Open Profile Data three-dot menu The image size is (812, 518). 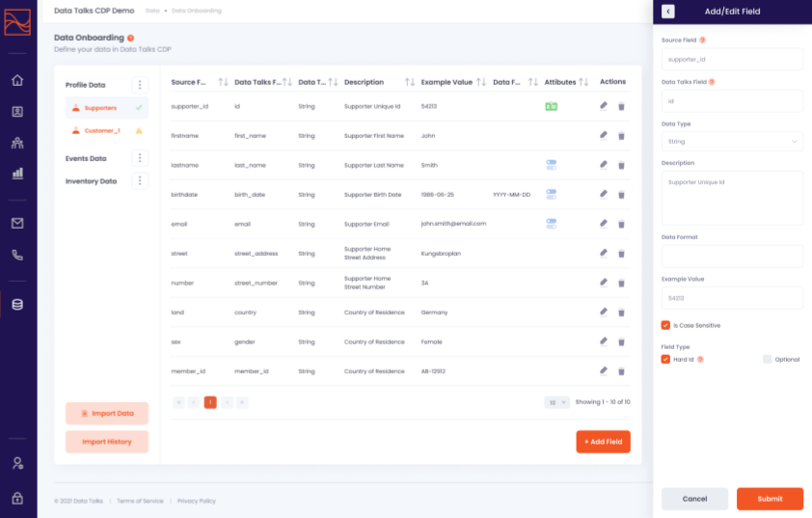point(140,85)
